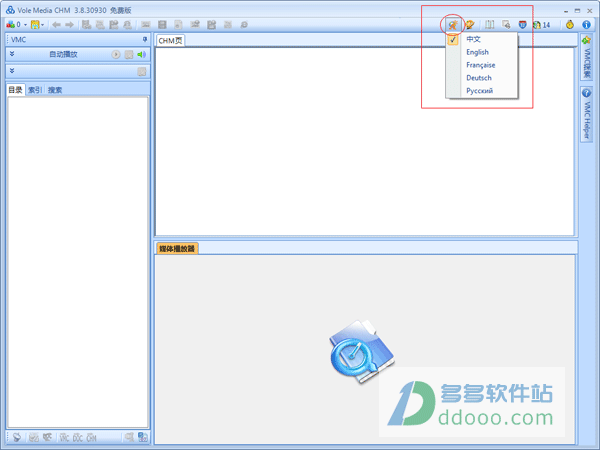Select 中文 language option

click(482, 39)
